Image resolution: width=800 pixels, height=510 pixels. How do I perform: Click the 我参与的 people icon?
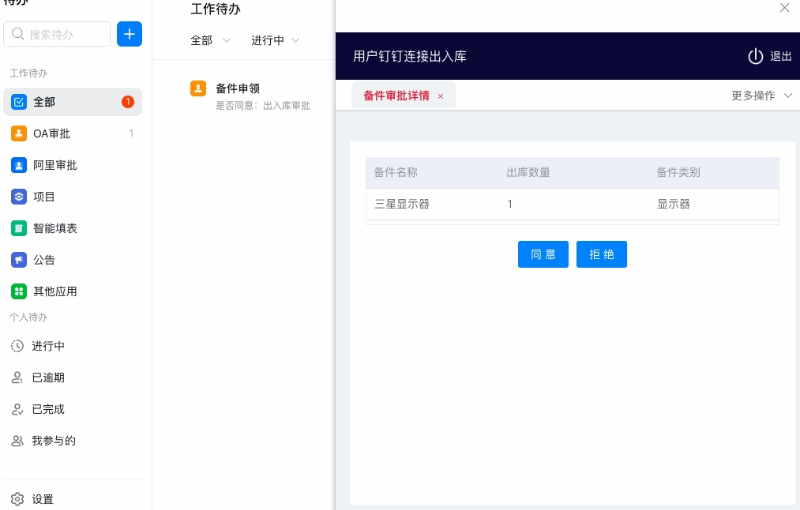[x=17, y=441]
